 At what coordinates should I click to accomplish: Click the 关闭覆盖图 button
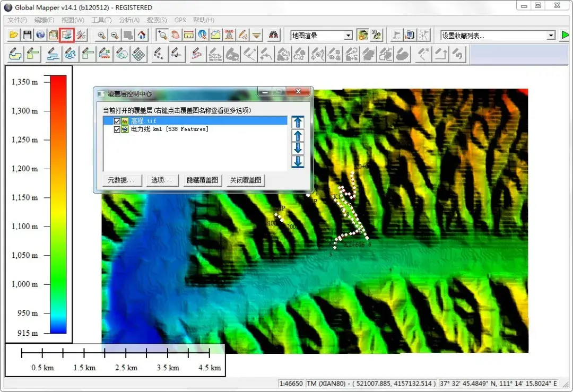[x=246, y=180]
